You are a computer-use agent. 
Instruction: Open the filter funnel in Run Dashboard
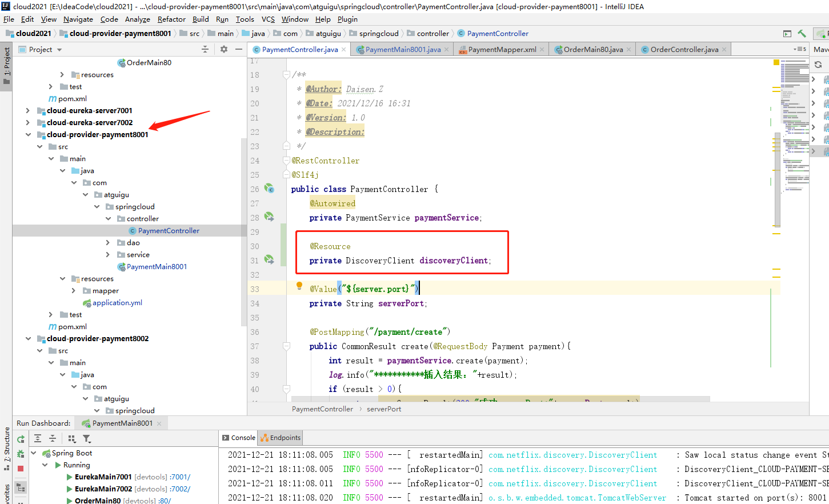coord(87,439)
